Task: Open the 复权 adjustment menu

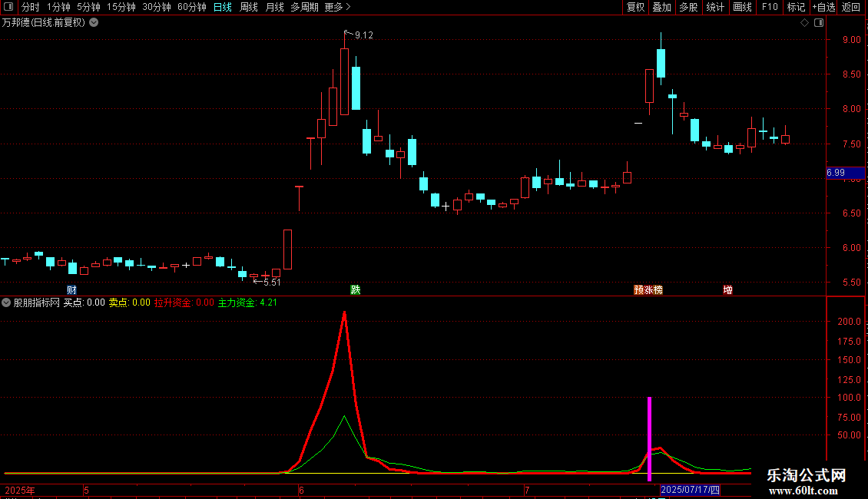Action: 635,7
